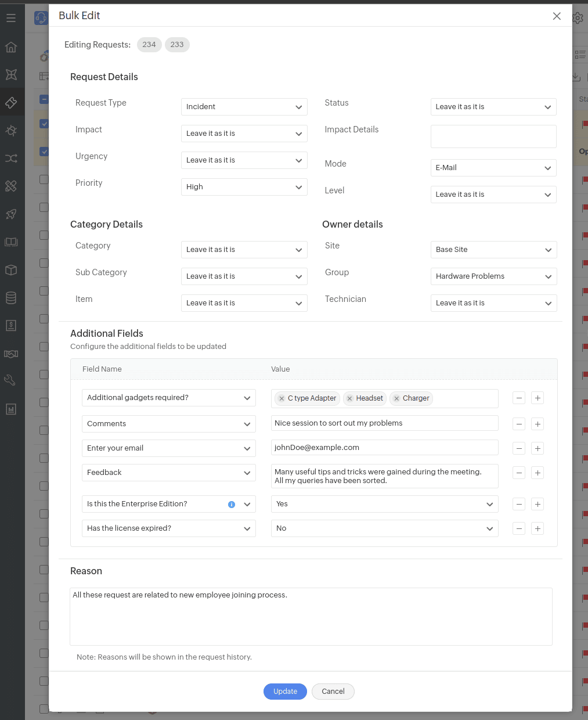Uncheck the first selected request checkbox
The height and width of the screenshot is (720, 588).
[x=44, y=124]
